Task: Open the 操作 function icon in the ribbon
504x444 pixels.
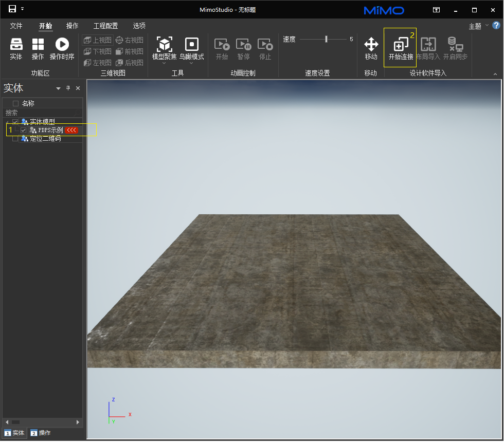Action: [x=38, y=45]
